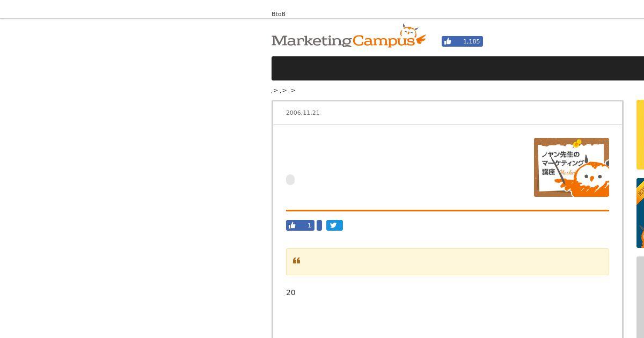The width and height of the screenshot is (644, 338).
Task: Open the dark blue owl banner in the sidebar
Action: click(x=640, y=213)
